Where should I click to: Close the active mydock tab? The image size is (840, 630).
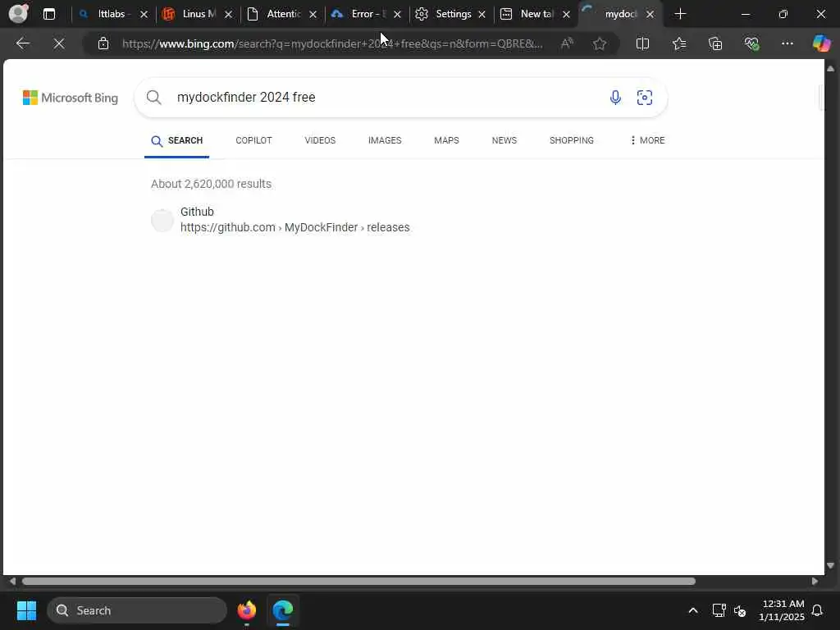coord(650,15)
